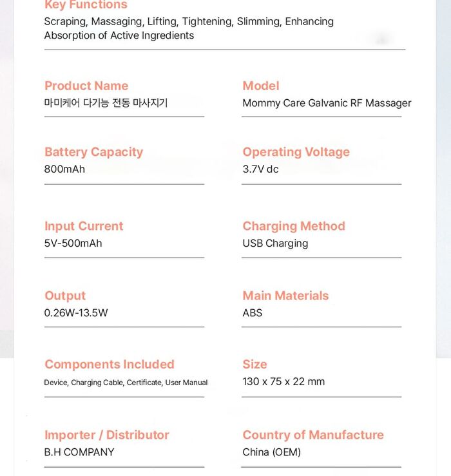Click the Operating Voltage heading
This screenshot has width=451, height=476.
pos(296,152)
